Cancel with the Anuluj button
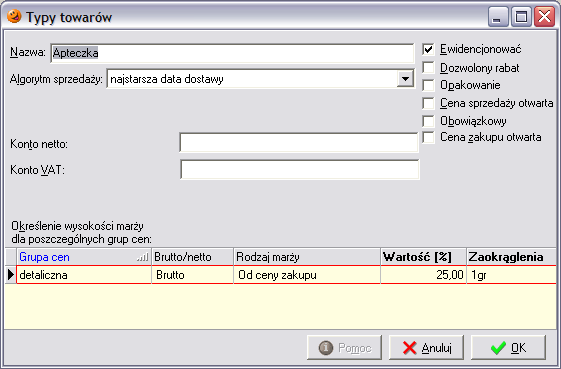Screen dimensions: 561x369 (426, 348)
